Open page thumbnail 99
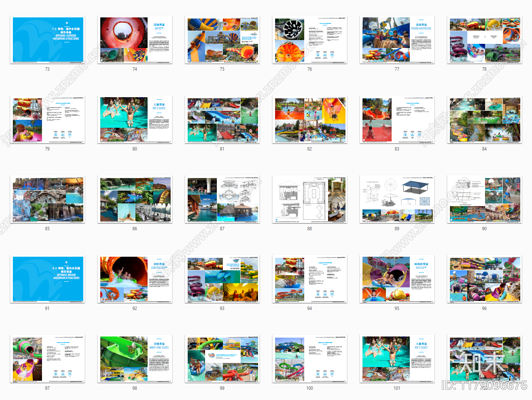This screenshot has height=400, width=532. [222, 359]
